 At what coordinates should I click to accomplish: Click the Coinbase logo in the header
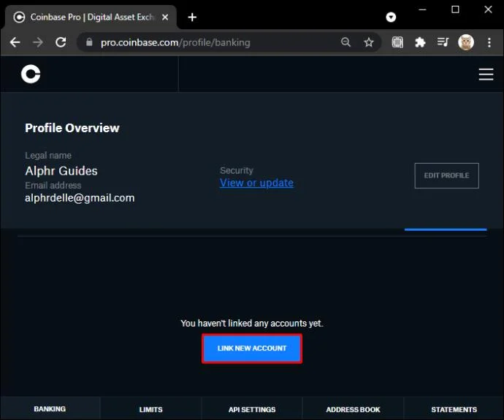31,74
